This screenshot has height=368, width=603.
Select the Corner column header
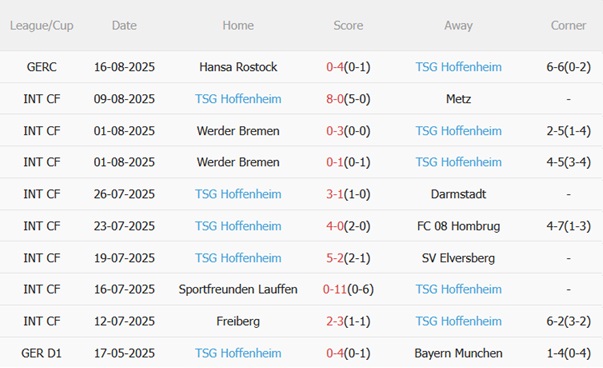pos(568,25)
